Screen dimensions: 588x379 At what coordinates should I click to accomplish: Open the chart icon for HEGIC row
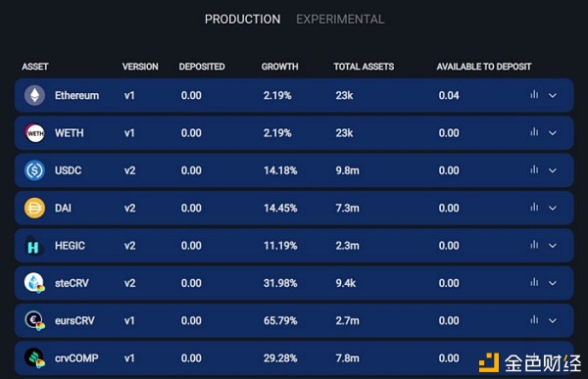click(x=534, y=245)
